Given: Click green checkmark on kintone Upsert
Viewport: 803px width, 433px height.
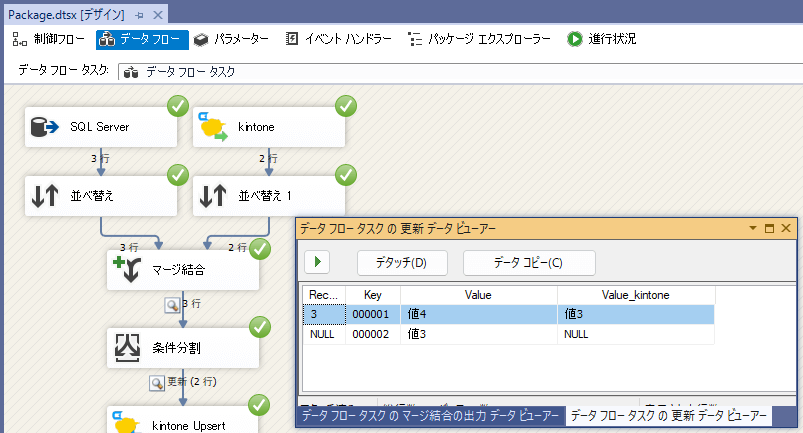Looking at the screenshot, I should point(259,405).
